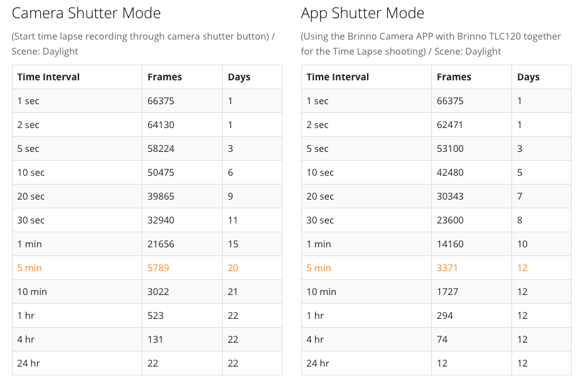The image size is (588, 386).
Task: Click the 14160 frames cell
Action: pos(449,244)
